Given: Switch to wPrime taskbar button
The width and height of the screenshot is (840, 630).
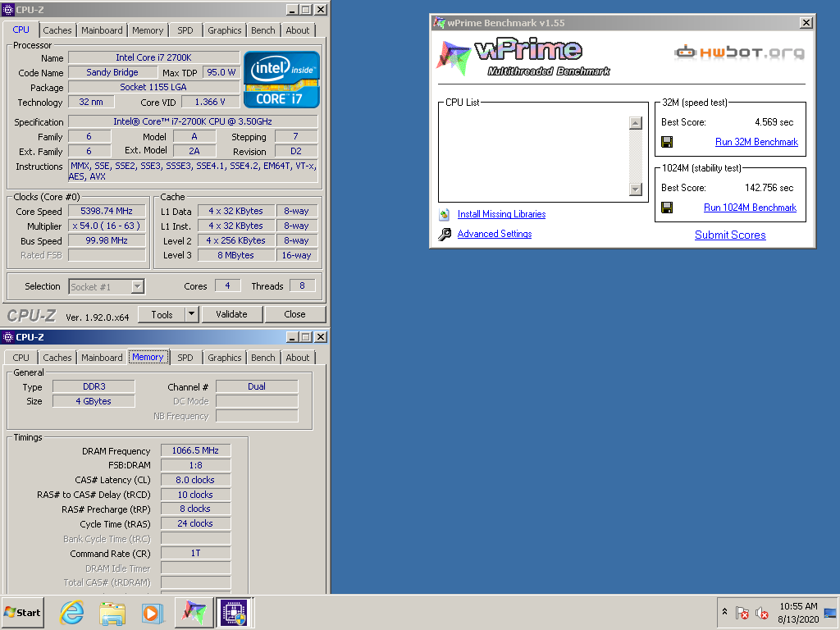Looking at the screenshot, I should pyautogui.click(x=194, y=612).
